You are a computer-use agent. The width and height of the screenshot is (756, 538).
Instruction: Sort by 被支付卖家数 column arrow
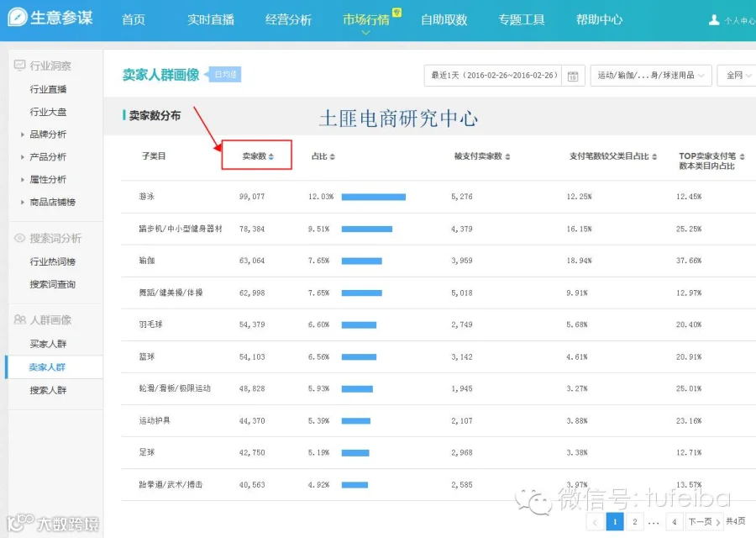pyautogui.click(x=507, y=156)
